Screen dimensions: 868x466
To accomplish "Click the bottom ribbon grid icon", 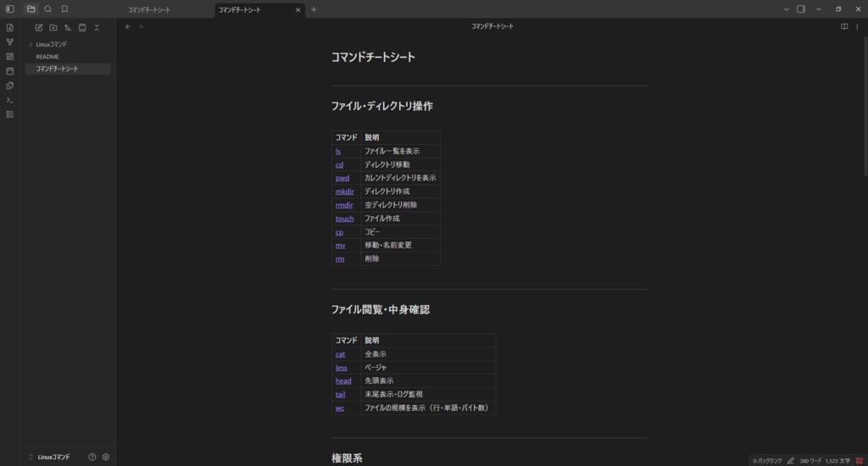I will (x=10, y=114).
